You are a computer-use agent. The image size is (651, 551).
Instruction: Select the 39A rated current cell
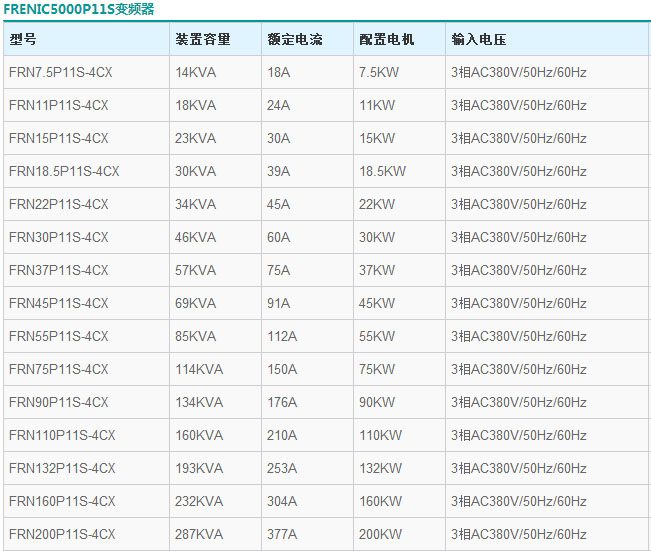(x=279, y=172)
